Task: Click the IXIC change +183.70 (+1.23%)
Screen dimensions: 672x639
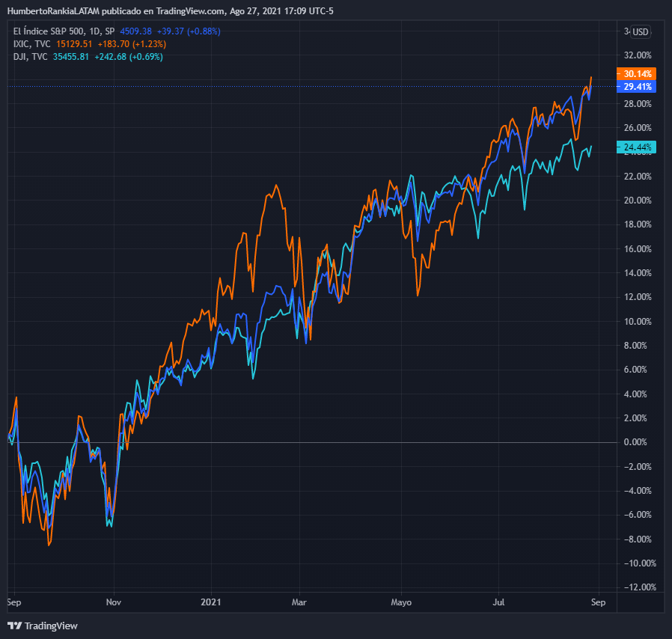Action: [x=132, y=43]
